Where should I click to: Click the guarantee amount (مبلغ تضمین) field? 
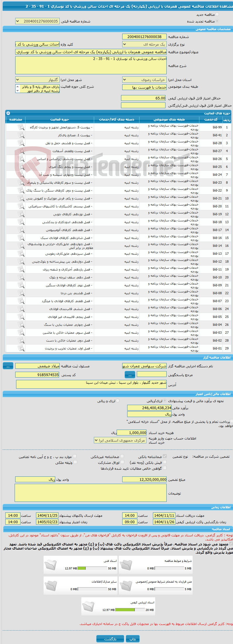(x=144, y=479)
